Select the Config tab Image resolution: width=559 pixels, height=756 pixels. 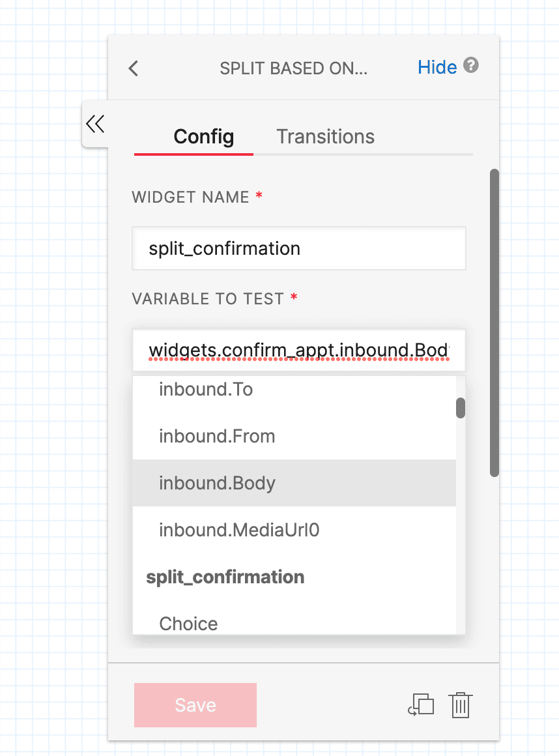[x=203, y=137]
